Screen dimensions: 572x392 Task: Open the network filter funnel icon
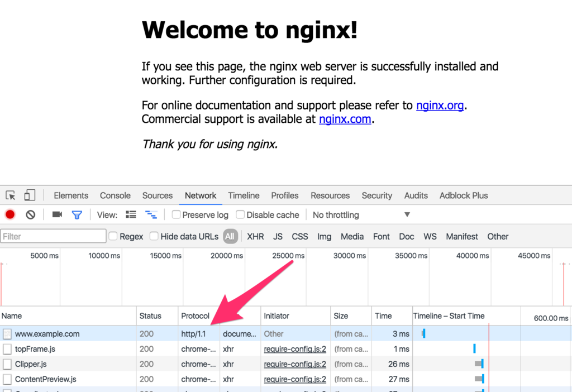tap(77, 214)
